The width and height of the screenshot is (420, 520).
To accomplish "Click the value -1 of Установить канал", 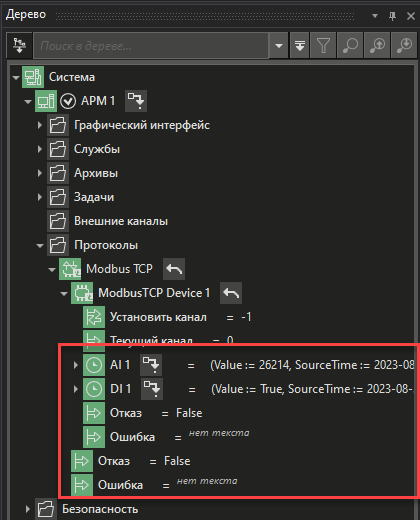I will [x=246, y=317].
